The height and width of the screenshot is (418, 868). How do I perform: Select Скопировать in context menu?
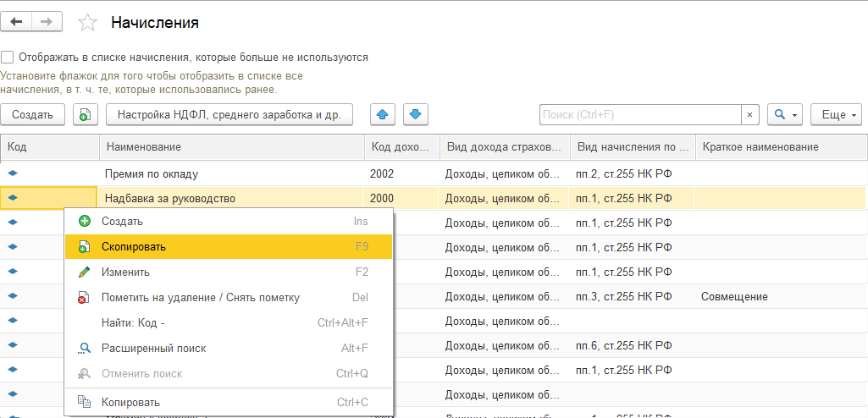pos(134,247)
